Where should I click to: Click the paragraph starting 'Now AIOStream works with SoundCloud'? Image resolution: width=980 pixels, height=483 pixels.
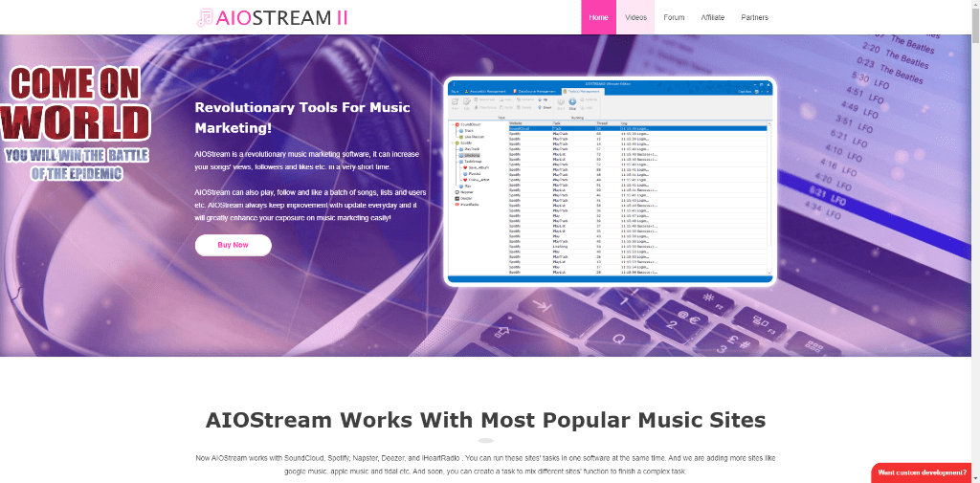[485, 464]
